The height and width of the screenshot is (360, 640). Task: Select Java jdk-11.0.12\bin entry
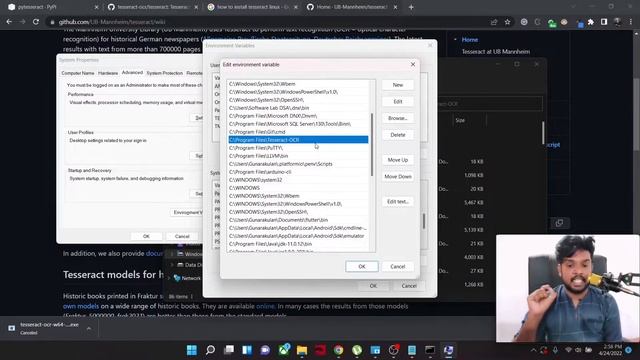point(298,244)
